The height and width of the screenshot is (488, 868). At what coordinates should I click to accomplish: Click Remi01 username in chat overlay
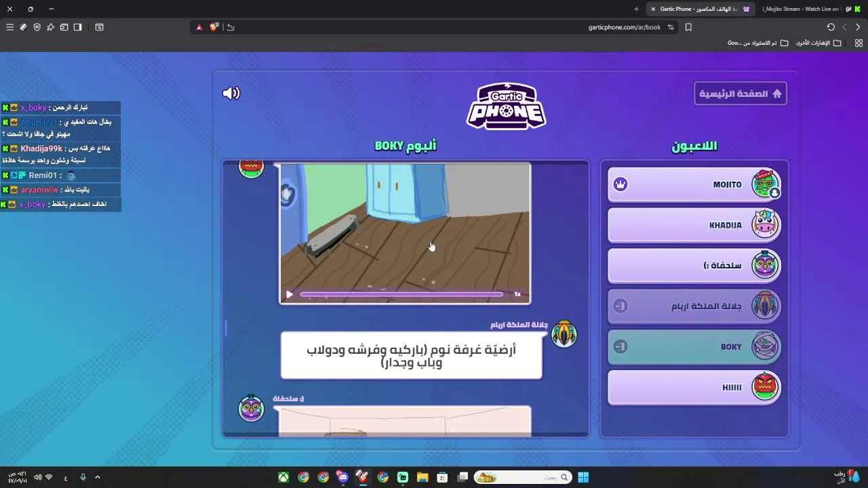coord(43,176)
